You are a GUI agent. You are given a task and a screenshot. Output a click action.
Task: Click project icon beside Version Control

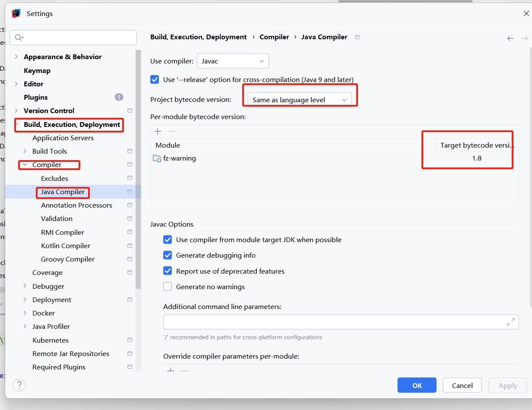[130, 110]
